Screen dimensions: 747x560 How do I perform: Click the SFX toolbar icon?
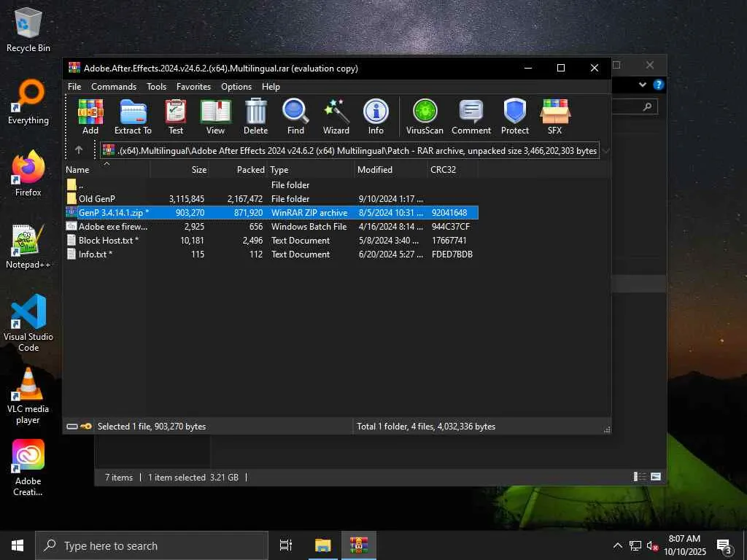(x=555, y=117)
